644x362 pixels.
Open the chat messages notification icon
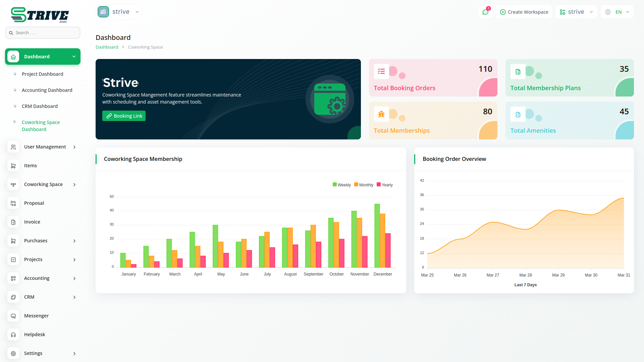[485, 12]
